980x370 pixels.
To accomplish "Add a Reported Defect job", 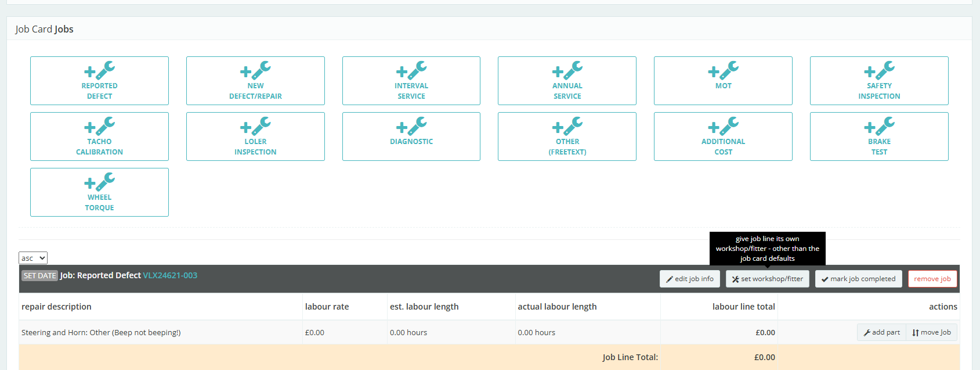I will [x=99, y=81].
